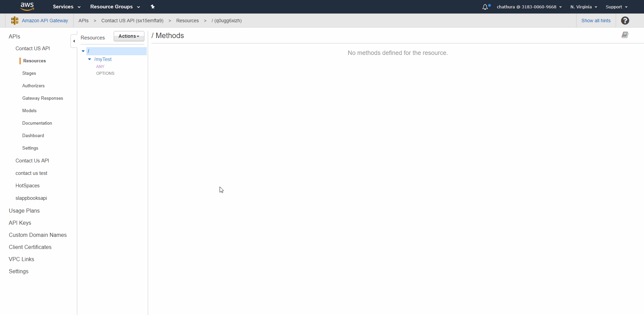
Task: Open Stages sidebar item
Action: tap(29, 73)
